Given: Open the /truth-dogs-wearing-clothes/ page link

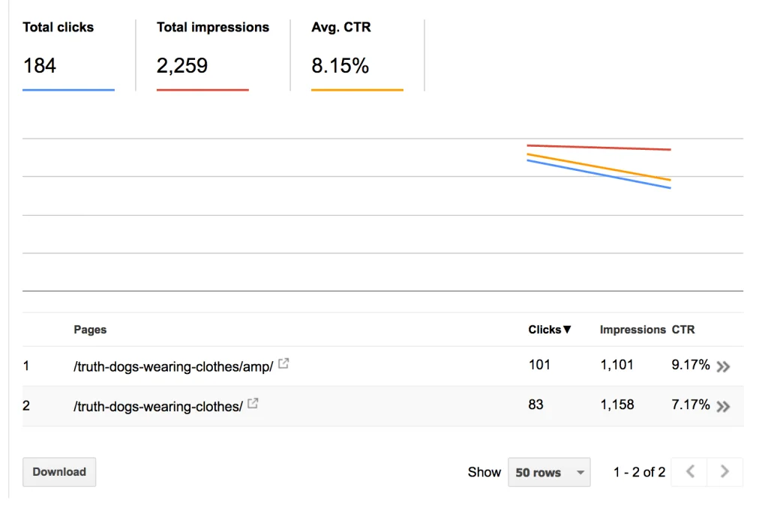Looking at the screenshot, I should (157, 406).
